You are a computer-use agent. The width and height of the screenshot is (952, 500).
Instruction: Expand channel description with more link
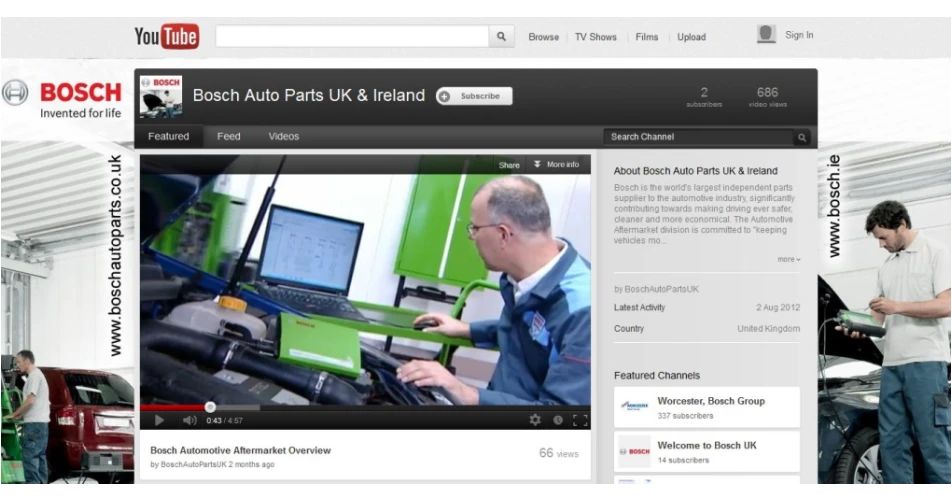click(x=789, y=259)
